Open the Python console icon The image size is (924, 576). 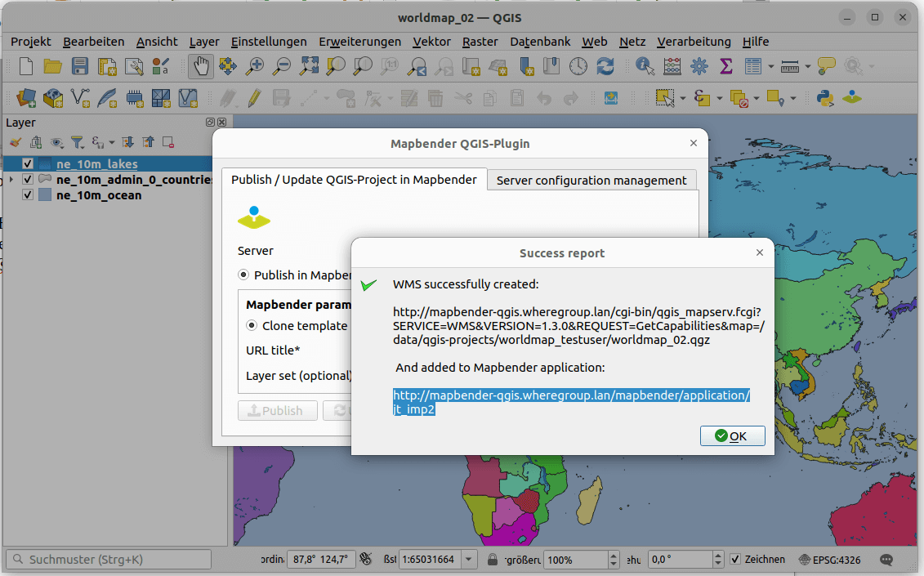coord(825,98)
